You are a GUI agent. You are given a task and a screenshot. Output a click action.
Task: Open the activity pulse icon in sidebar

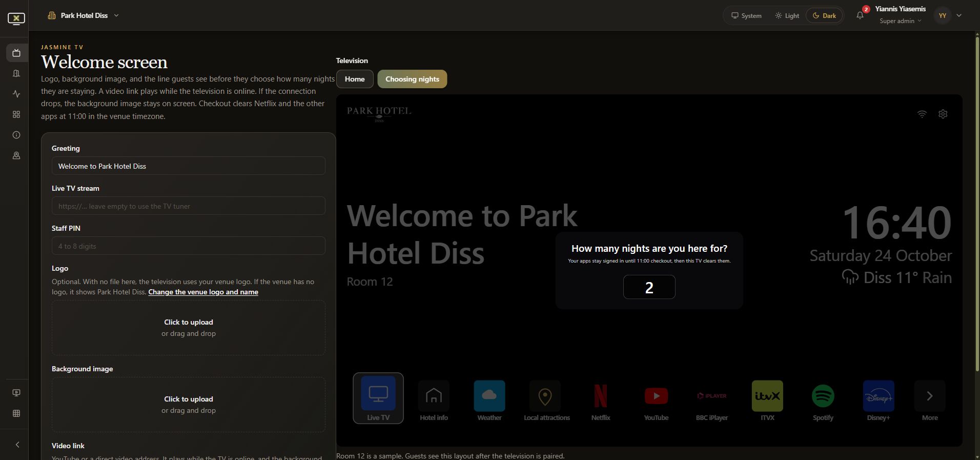point(16,94)
